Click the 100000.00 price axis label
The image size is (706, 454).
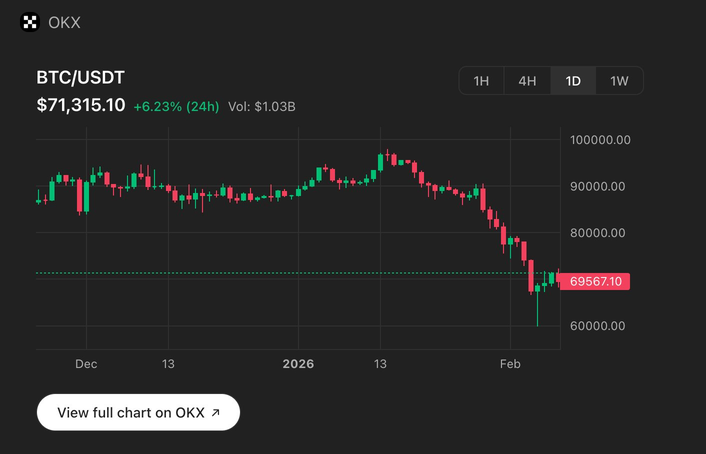600,140
